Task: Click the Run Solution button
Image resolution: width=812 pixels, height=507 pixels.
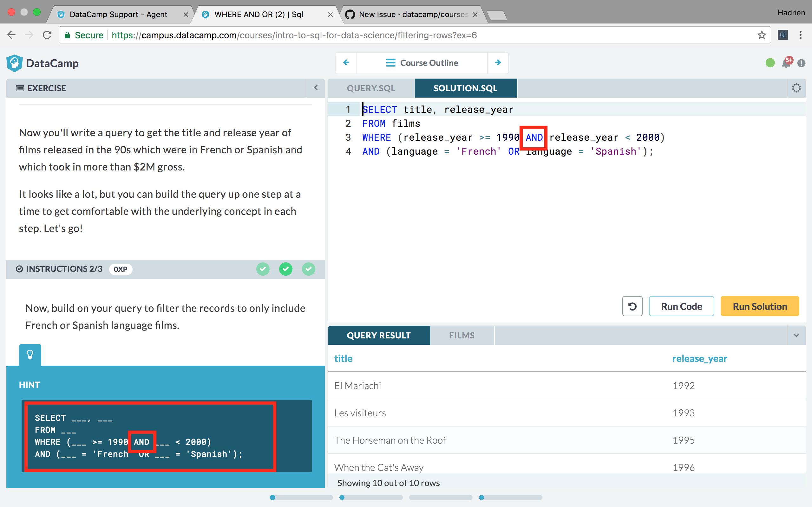Action: pos(760,306)
